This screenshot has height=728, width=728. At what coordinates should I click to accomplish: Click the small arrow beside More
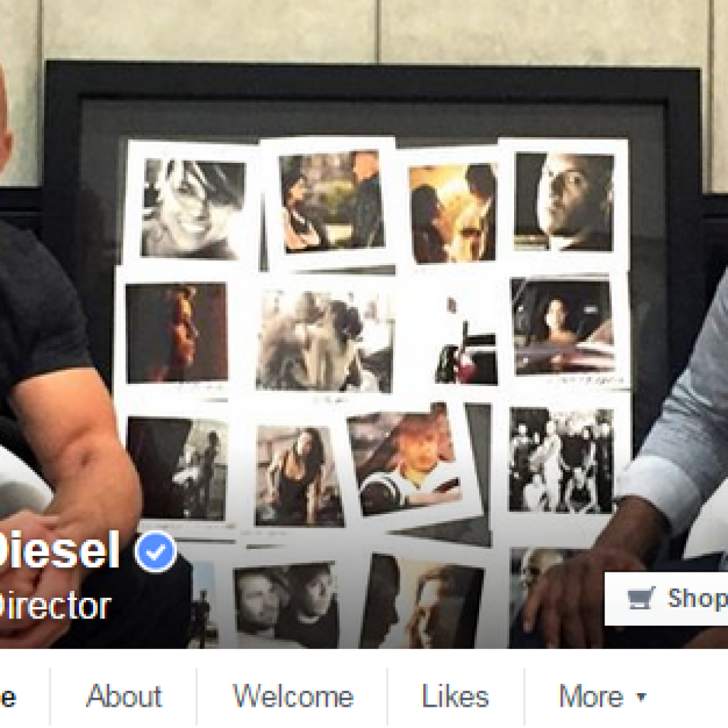[x=641, y=697]
